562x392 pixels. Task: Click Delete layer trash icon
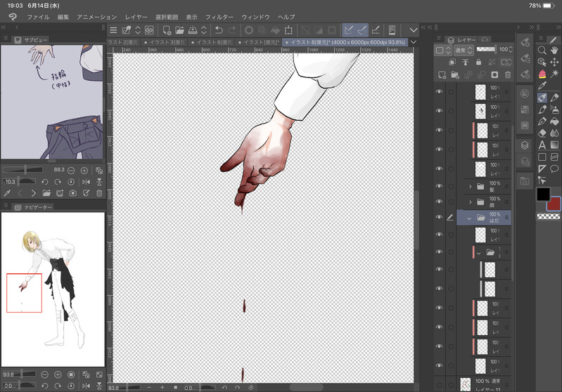[x=508, y=75]
